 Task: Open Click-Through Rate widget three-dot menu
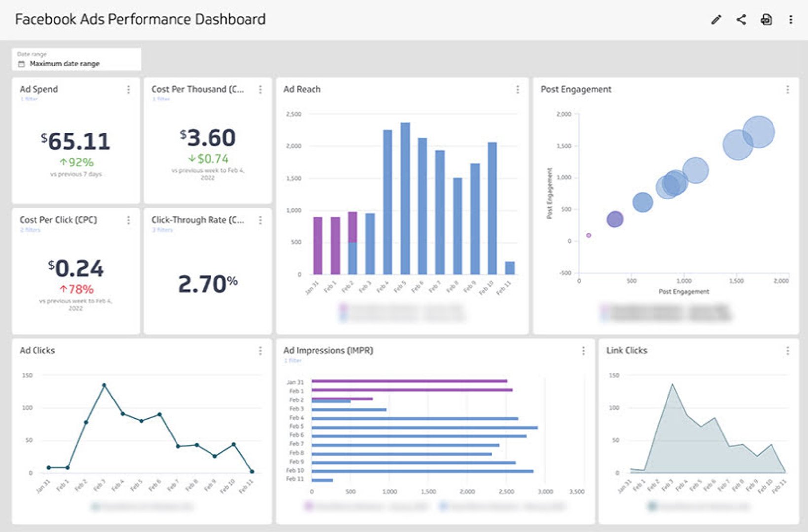[260, 220]
